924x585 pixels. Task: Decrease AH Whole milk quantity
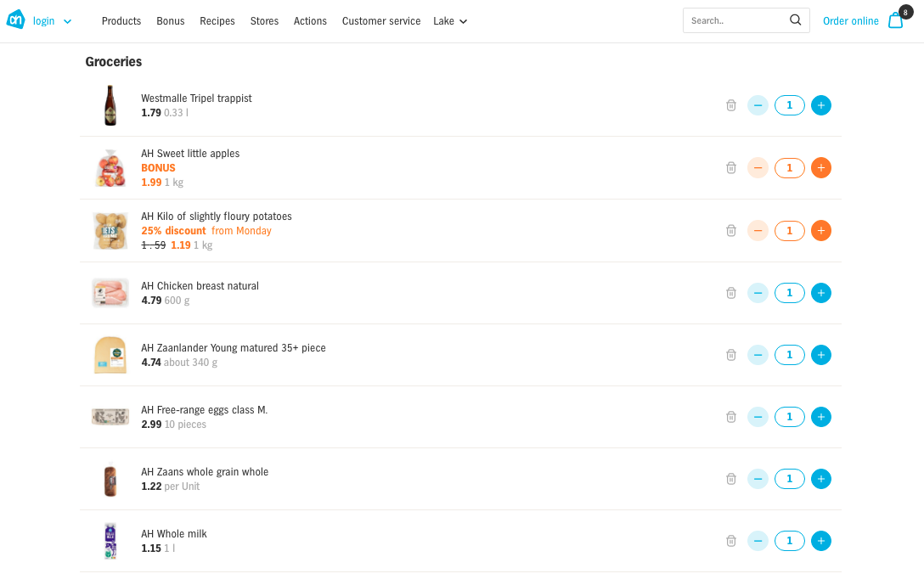pyautogui.click(x=758, y=541)
